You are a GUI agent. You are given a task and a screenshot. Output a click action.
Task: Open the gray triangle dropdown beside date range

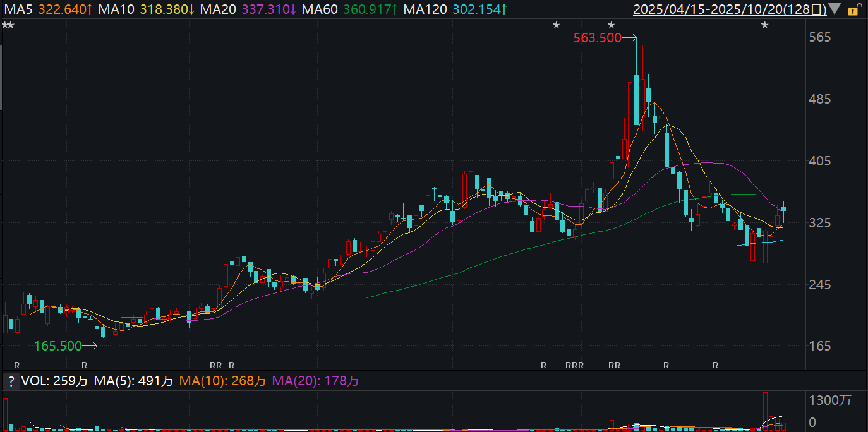[x=835, y=9]
